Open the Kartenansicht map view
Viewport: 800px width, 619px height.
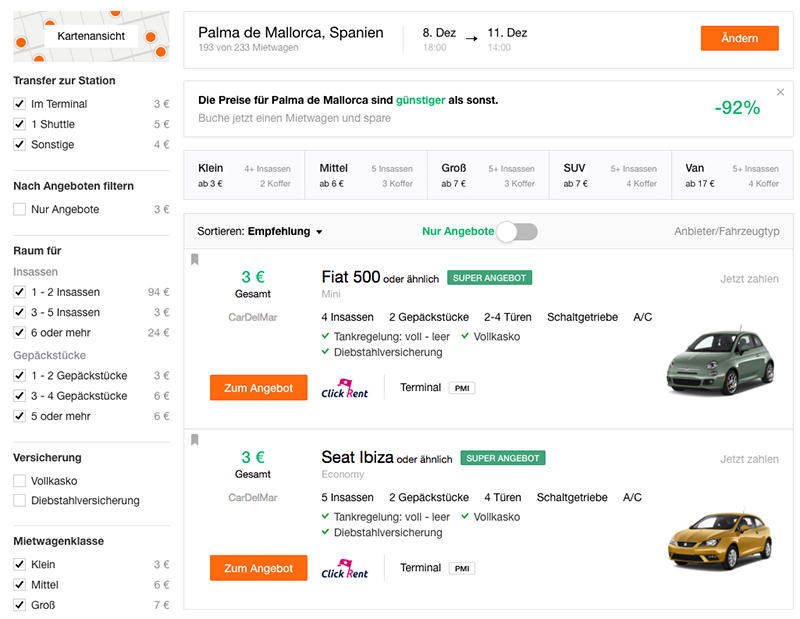[x=91, y=36]
